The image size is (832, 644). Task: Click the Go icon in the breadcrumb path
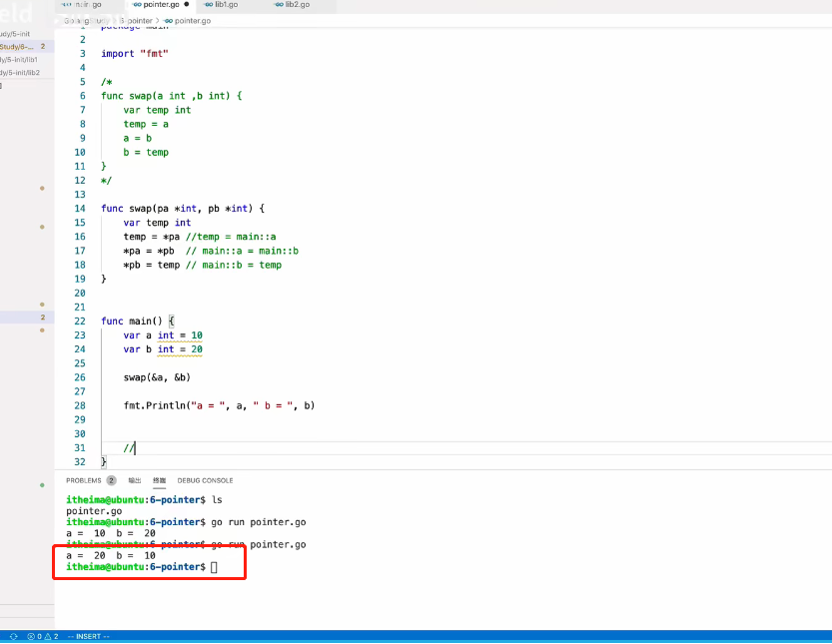click(x=167, y=20)
